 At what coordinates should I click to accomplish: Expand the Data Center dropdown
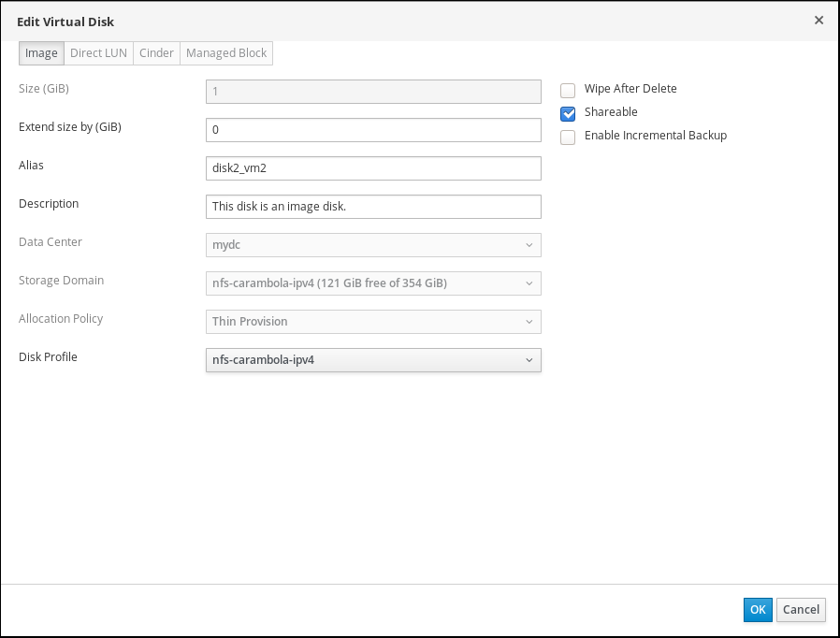pos(372,245)
